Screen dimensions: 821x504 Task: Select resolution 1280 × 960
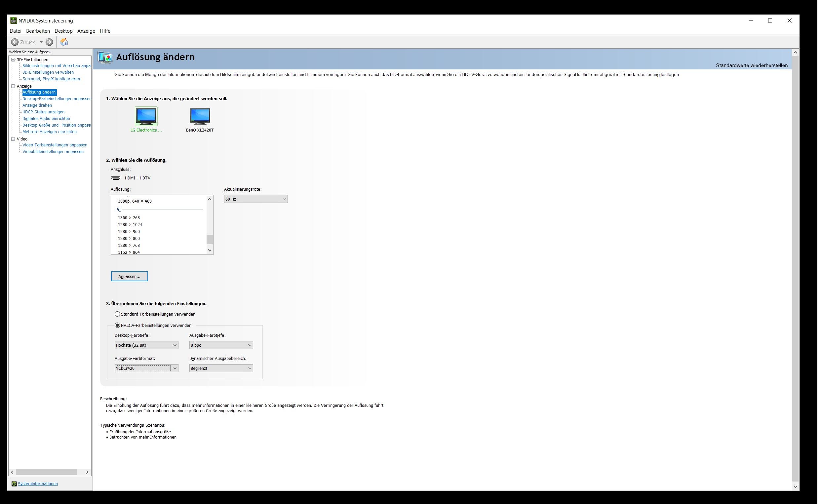coord(129,232)
